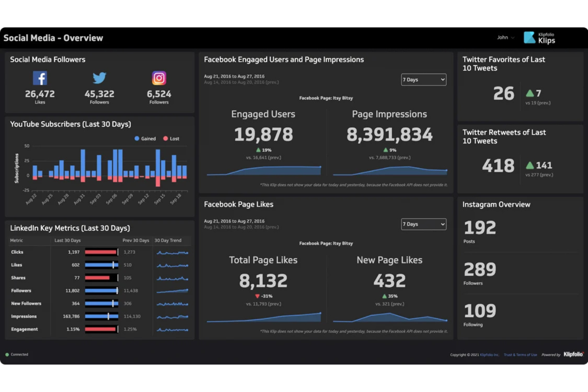
Task: Click the 45,322 Twitter followers value
Action: [99, 94]
